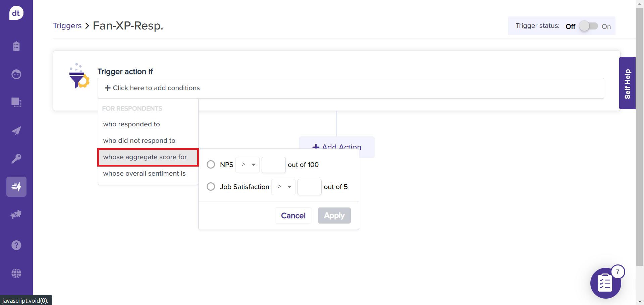Choose 'who responded to' condition
Viewport: 644px width, 305px height.
(131, 124)
